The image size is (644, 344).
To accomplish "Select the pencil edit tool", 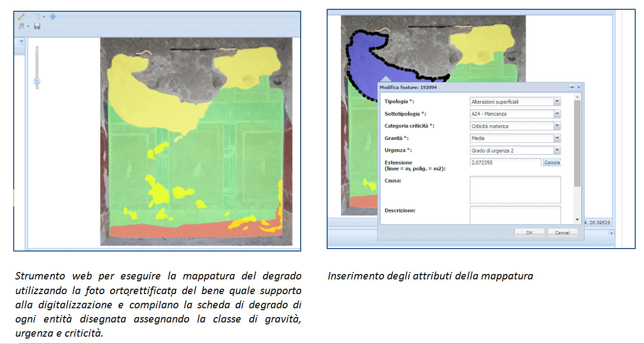I will coord(21,17).
